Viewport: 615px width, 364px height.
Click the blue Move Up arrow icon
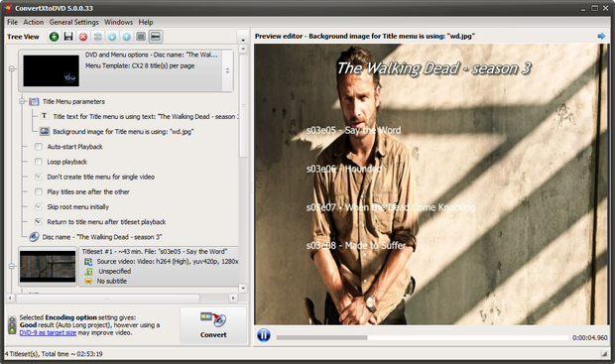point(126,37)
